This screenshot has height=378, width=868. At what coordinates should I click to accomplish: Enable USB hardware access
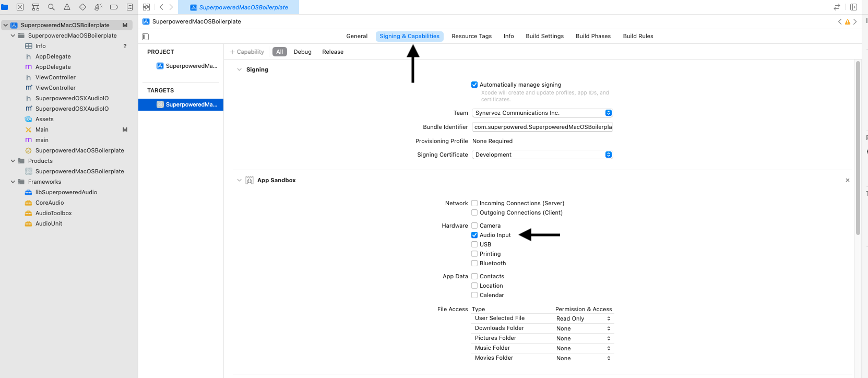coord(474,244)
